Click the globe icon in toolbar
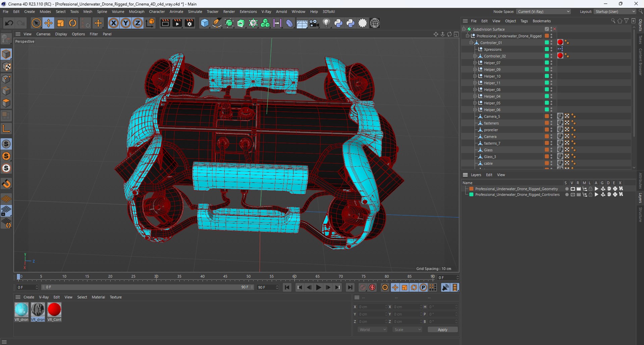644x345 pixels. pyautogui.click(x=375, y=23)
